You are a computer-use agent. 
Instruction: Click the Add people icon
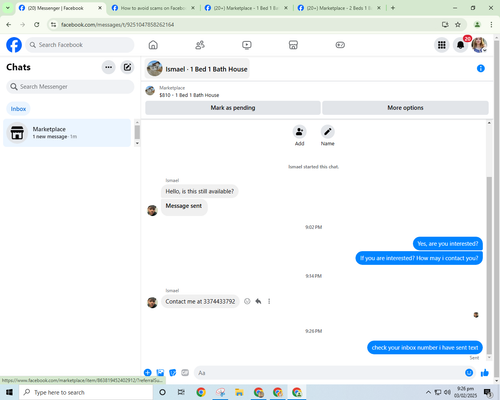click(299, 132)
